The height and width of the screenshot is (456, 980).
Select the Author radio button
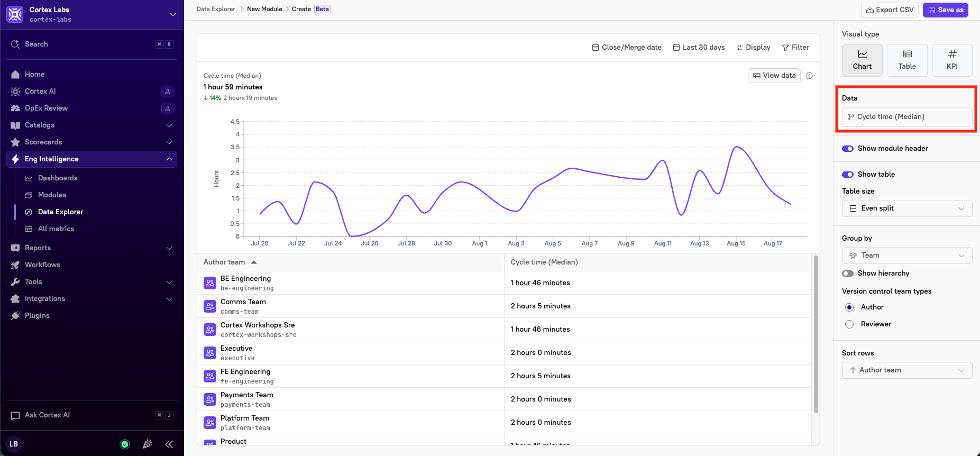(849, 307)
